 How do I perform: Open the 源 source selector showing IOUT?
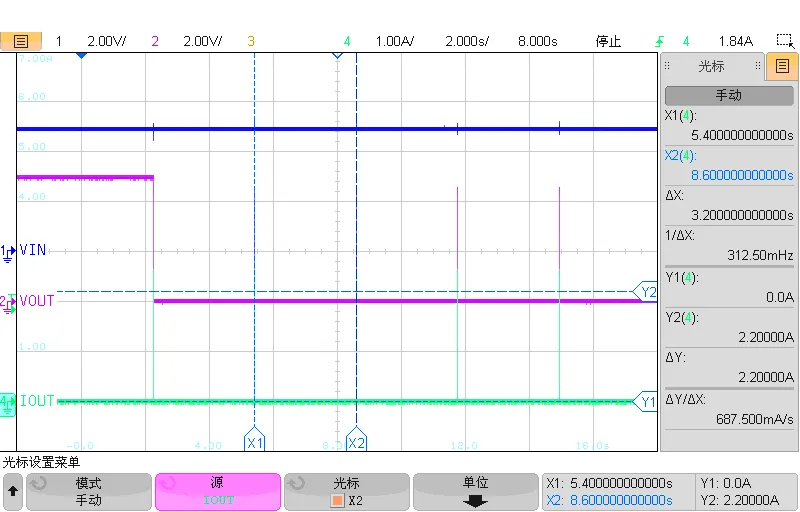coord(217,491)
